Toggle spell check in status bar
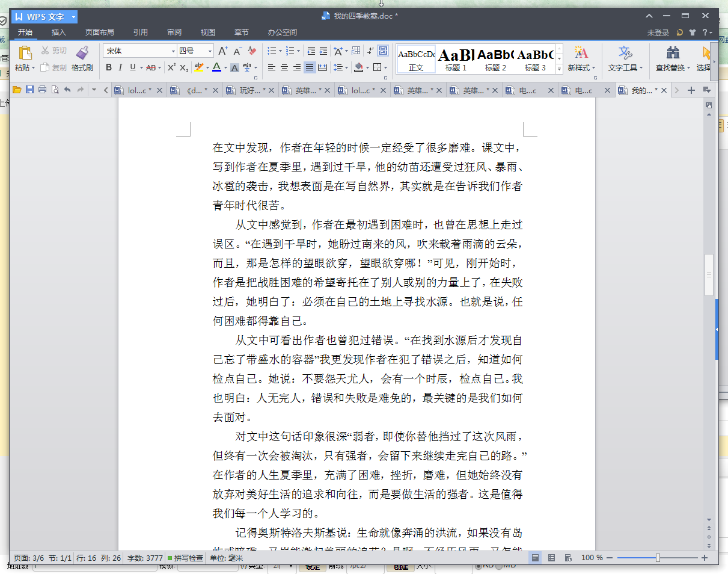This screenshot has height=574, width=728. (x=185, y=558)
